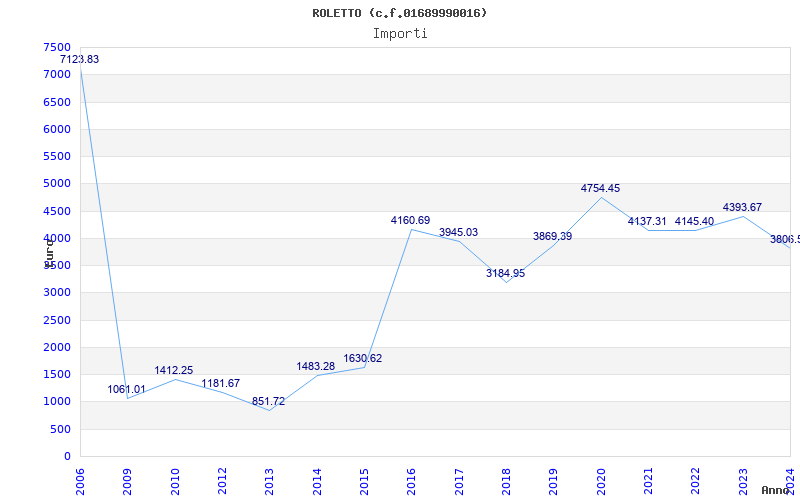Image resolution: width=800 pixels, height=500 pixels.
Task: Click the 3869.39 data label
Action: pos(553,236)
